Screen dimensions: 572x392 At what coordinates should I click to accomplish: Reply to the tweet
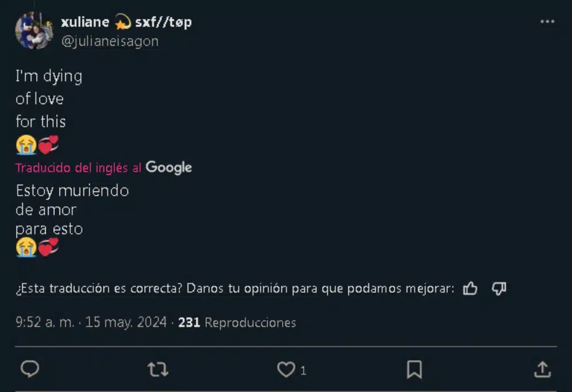point(30,369)
